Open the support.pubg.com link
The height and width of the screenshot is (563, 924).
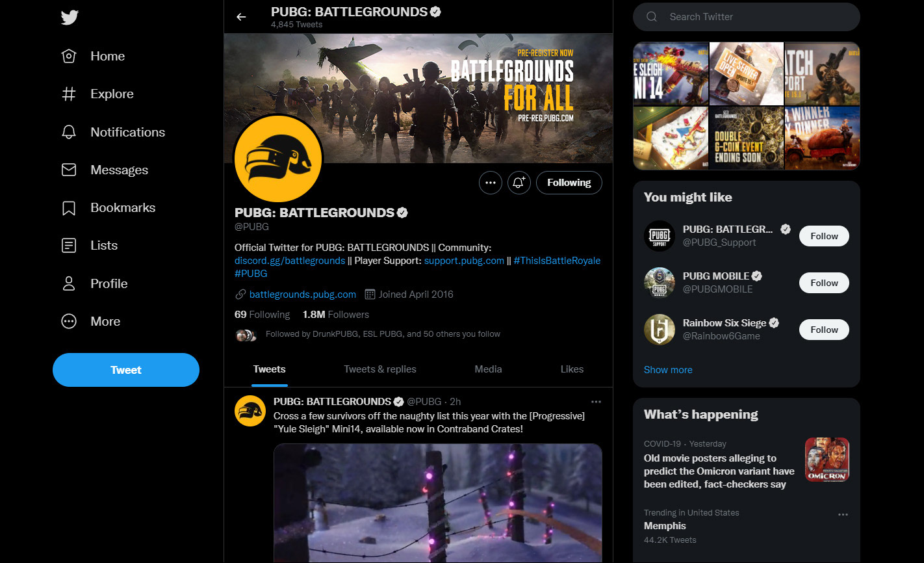coord(464,261)
